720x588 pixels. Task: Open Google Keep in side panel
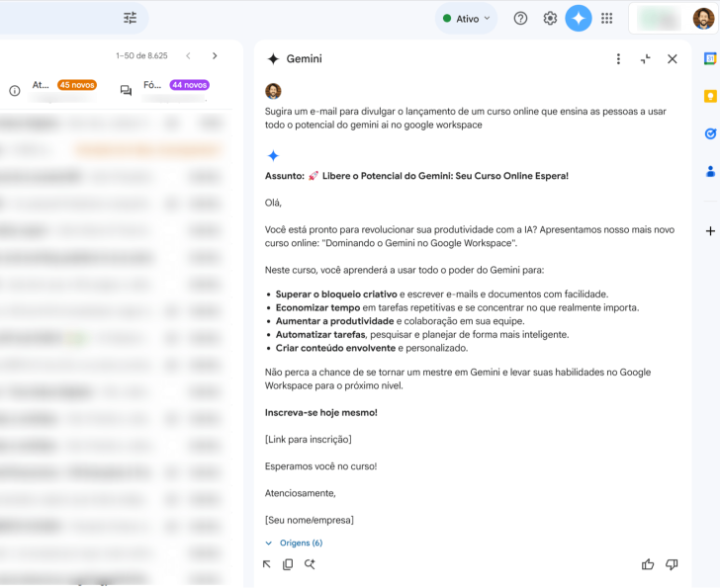pyautogui.click(x=710, y=96)
